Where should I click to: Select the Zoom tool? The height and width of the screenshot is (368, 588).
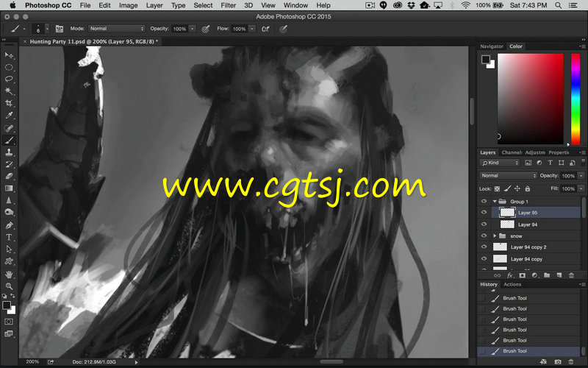(9, 286)
